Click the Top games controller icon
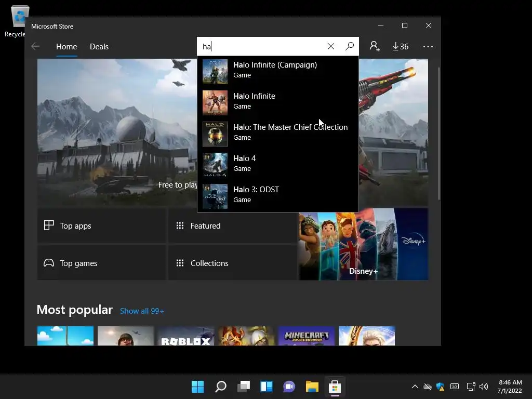 (49, 263)
